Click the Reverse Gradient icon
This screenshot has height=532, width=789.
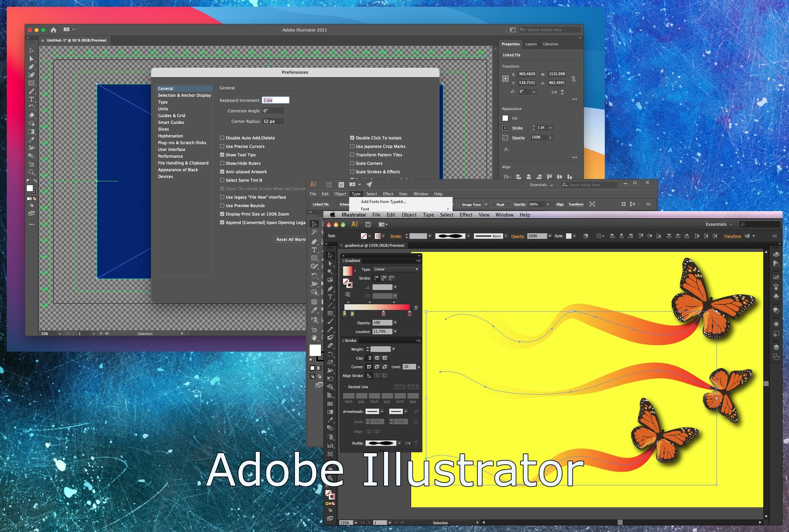(347, 294)
